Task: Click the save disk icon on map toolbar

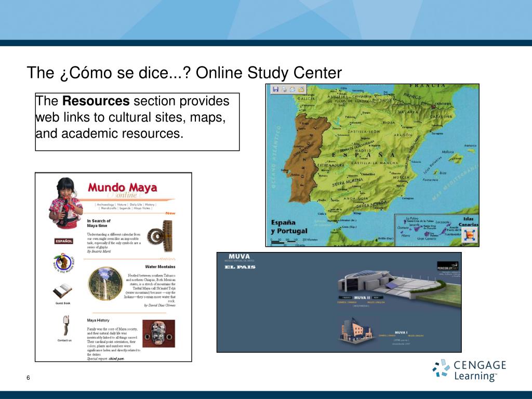Action: point(275,89)
